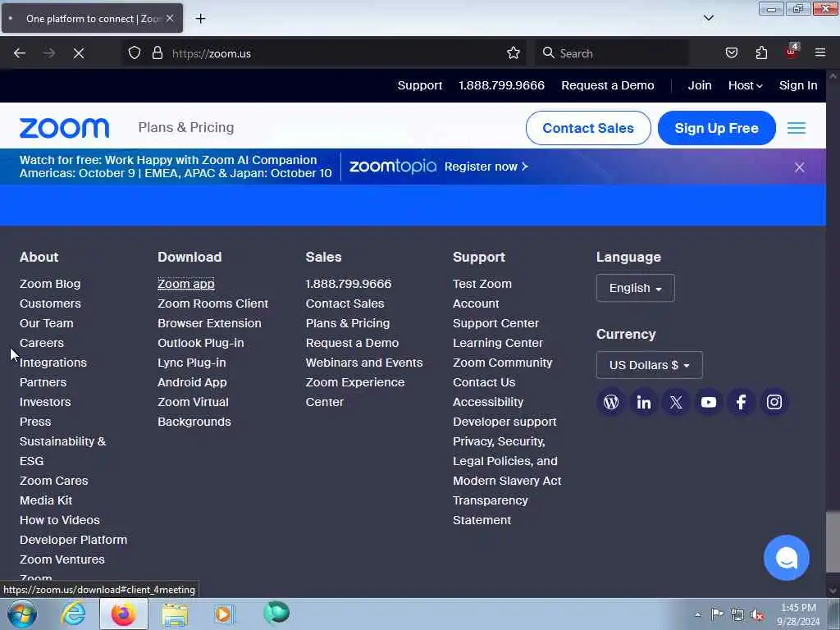Screen dimensions: 840x630
Task: Click the uBlock extension icon with badge
Action: click(x=792, y=52)
